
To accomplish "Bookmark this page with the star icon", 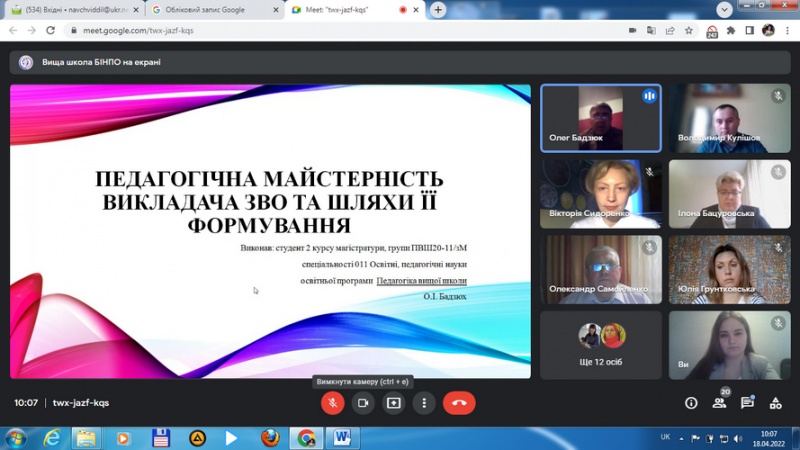I will tap(690, 30).
